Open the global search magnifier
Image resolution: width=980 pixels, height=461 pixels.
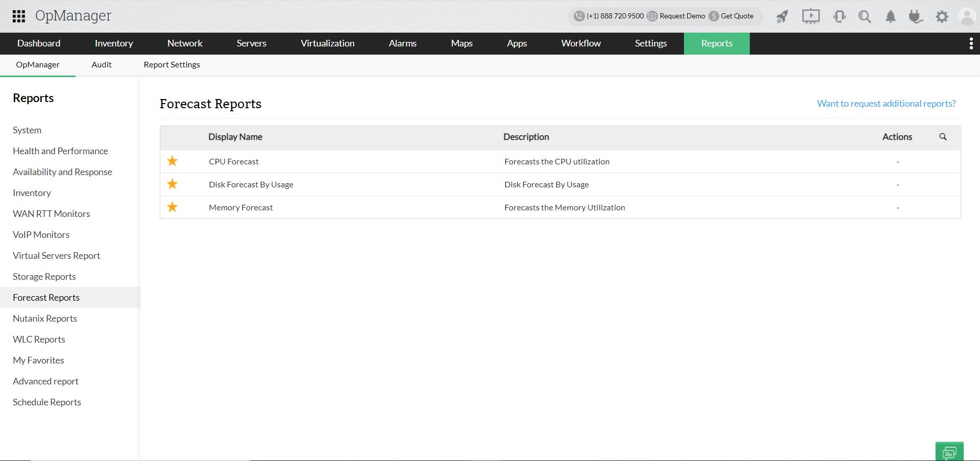tap(865, 17)
